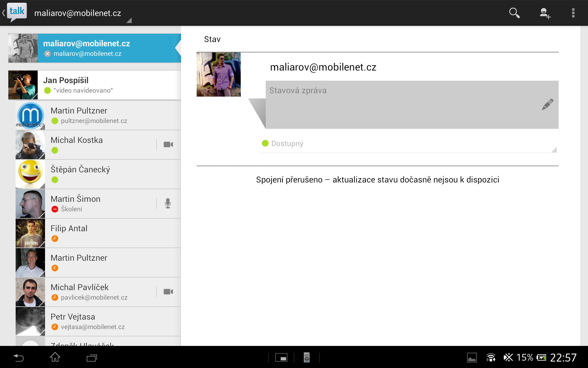Image resolution: width=588 pixels, height=368 pixels.
Task: Select contact Filip Antal
Action: click(92, 232)
